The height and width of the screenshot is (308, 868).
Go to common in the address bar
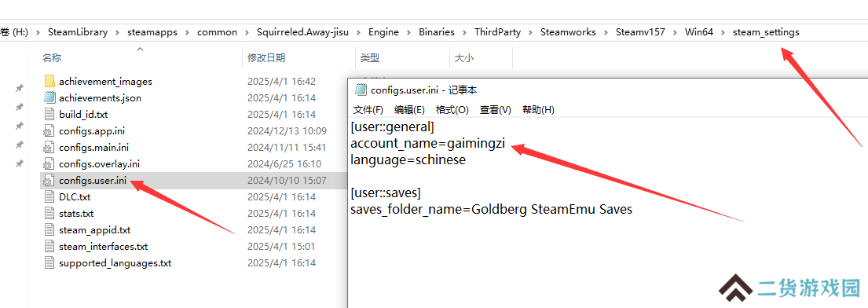point(217,32)
